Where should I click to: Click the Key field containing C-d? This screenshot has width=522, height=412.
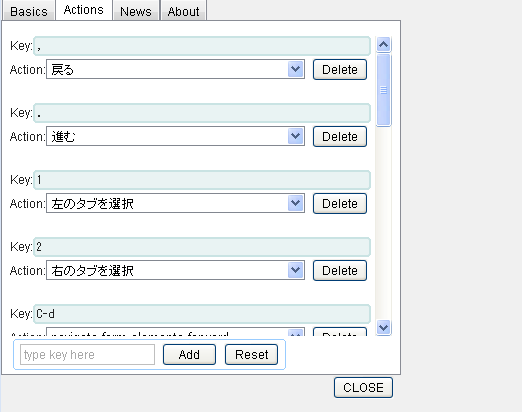[202, 314]
